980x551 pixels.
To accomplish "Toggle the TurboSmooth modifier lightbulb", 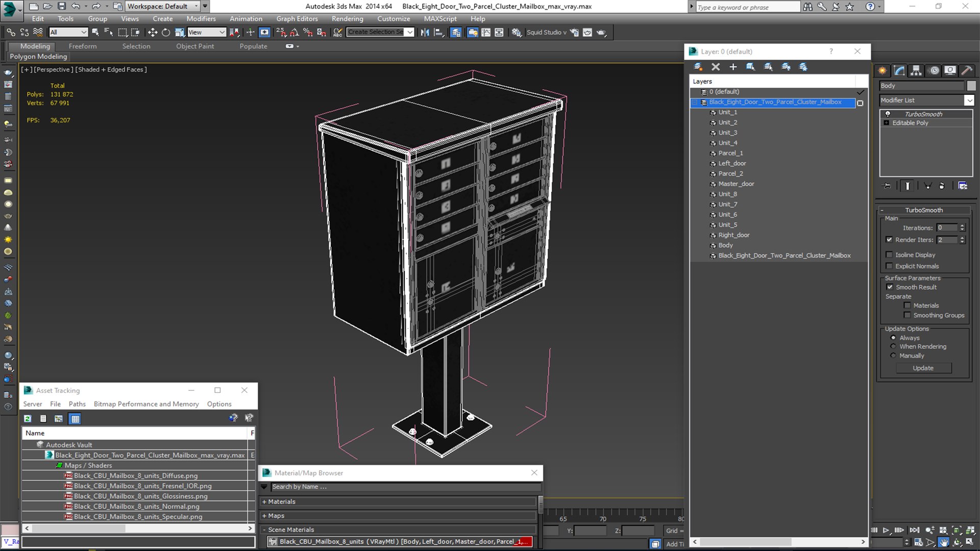I will pyautogui.click(x=888, y=114).
